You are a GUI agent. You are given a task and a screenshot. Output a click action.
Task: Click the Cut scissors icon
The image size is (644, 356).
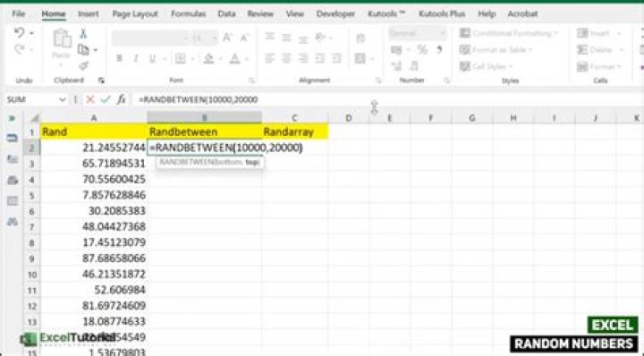pos(83,34)
